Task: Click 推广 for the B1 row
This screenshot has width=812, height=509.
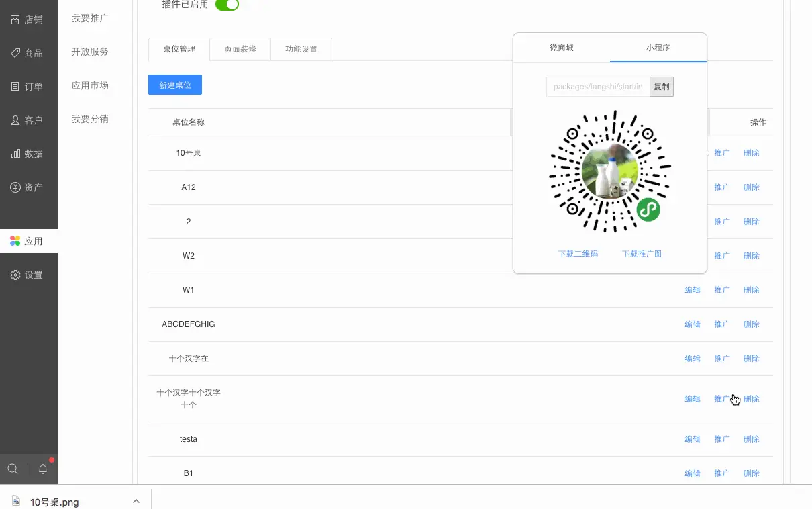Action: 722,473
